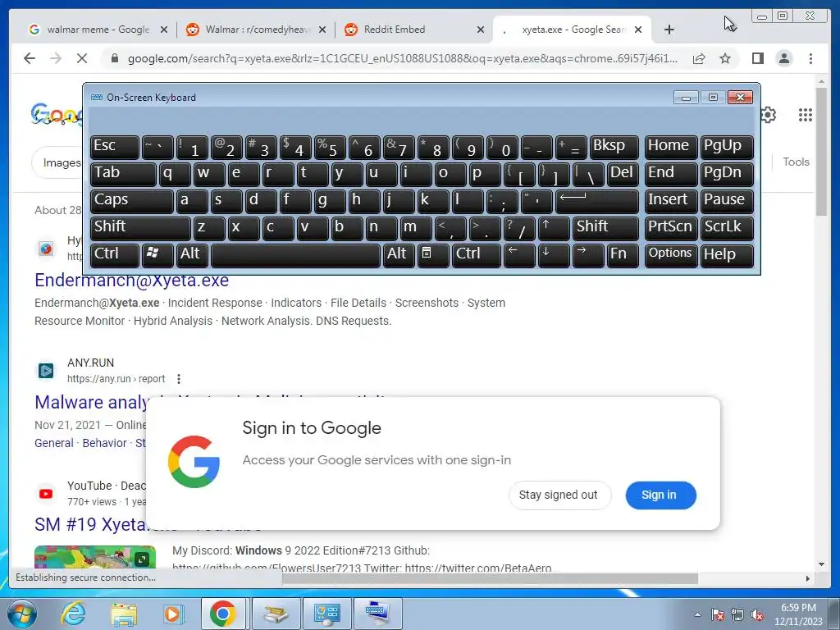The image size is (840, 630).
Task: Click the Esc key on keyboard
Action: pos(115,148)
